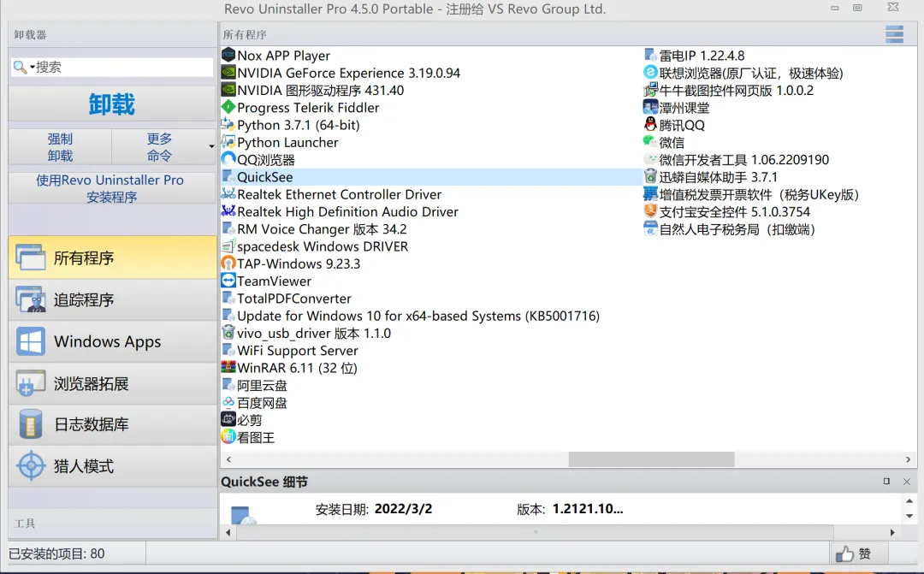
Task: Select the NVIDIA GeForce Experience icon
Action: pyautogui.click(x=228, y=73)
